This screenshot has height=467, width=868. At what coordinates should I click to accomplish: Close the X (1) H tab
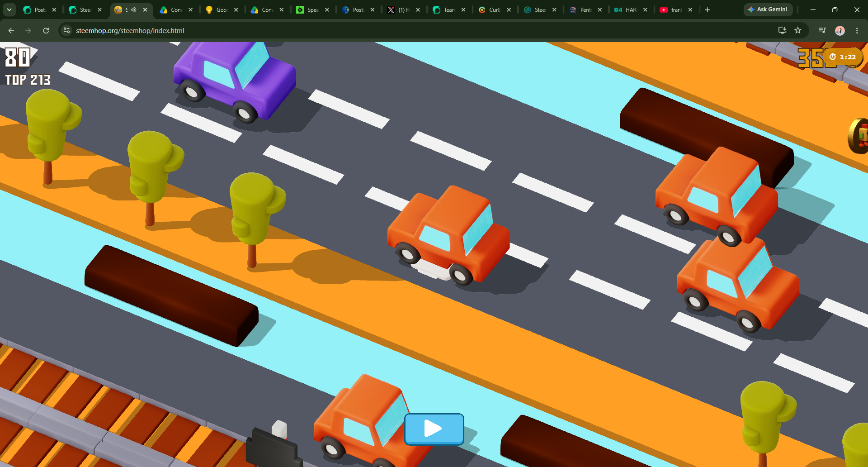click(418, 10)
